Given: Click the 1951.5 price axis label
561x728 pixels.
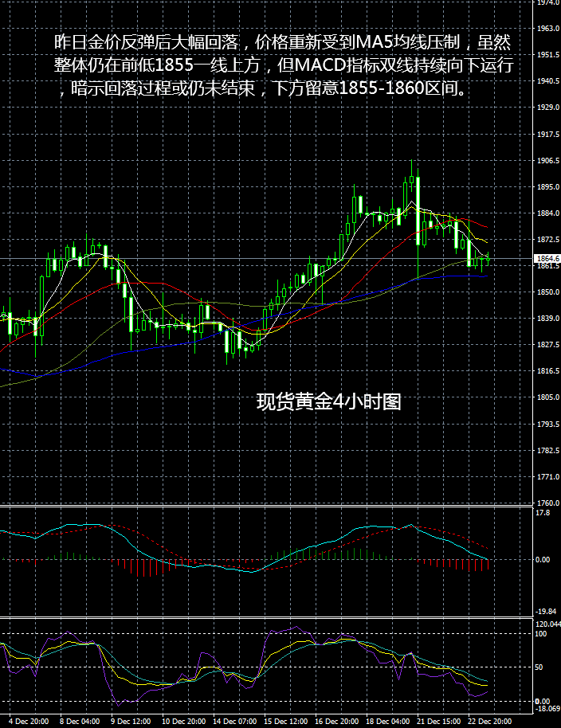Looking at the screenshot, I should [548, 54].
